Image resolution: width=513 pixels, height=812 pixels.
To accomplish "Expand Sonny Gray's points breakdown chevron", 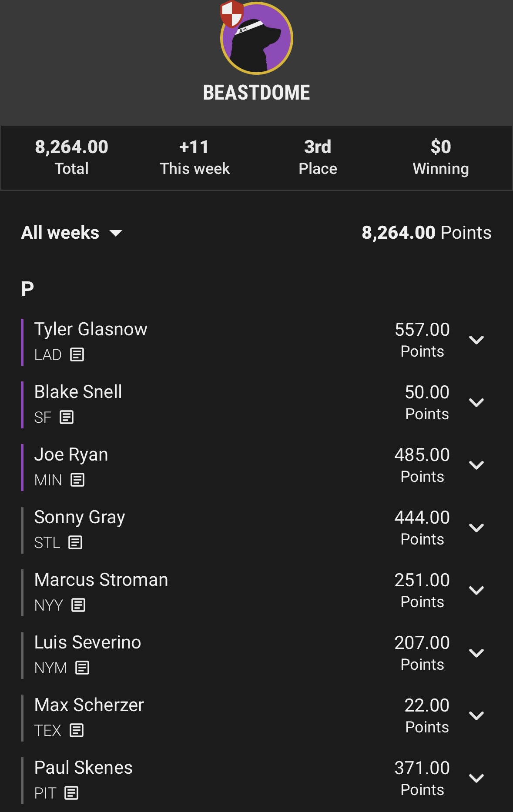I will pos(476,528).
